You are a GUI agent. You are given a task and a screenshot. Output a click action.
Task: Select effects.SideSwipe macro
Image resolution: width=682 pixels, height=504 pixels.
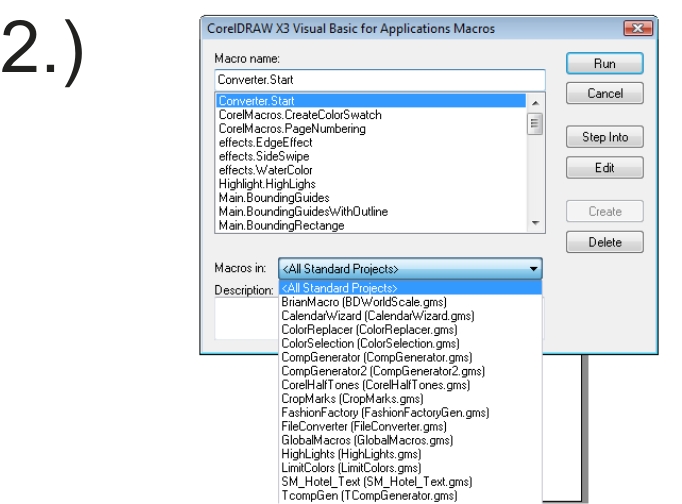click(371, 156)
